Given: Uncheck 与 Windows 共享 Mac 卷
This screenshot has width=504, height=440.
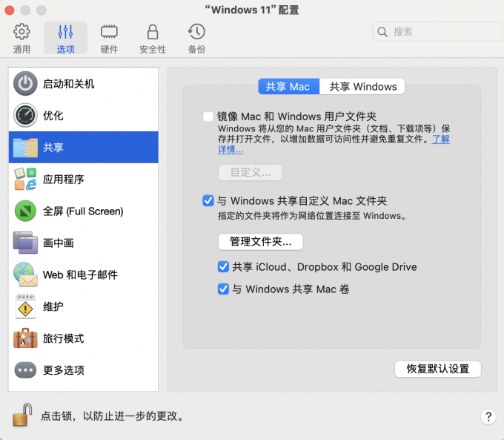Looking at the screenshot, I should tap(223, 289).
